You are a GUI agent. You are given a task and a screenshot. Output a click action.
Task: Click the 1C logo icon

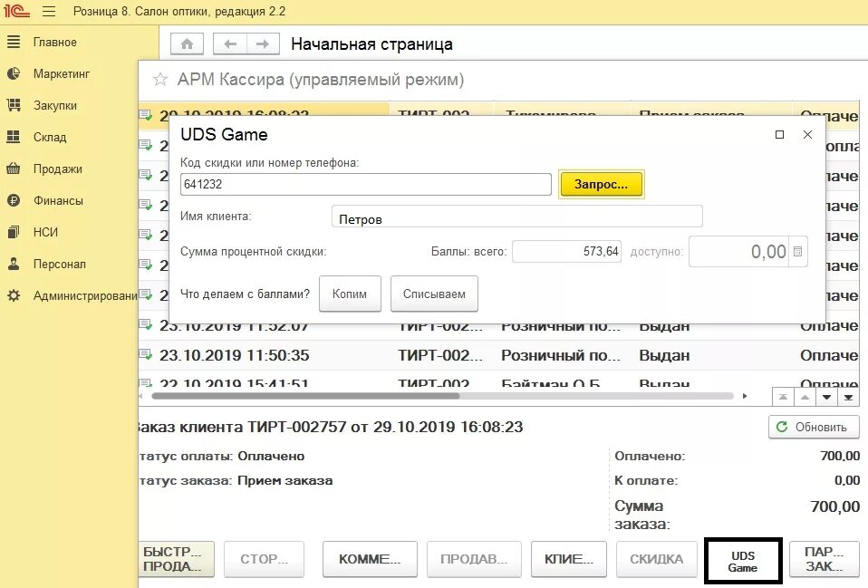coord(16,11)
